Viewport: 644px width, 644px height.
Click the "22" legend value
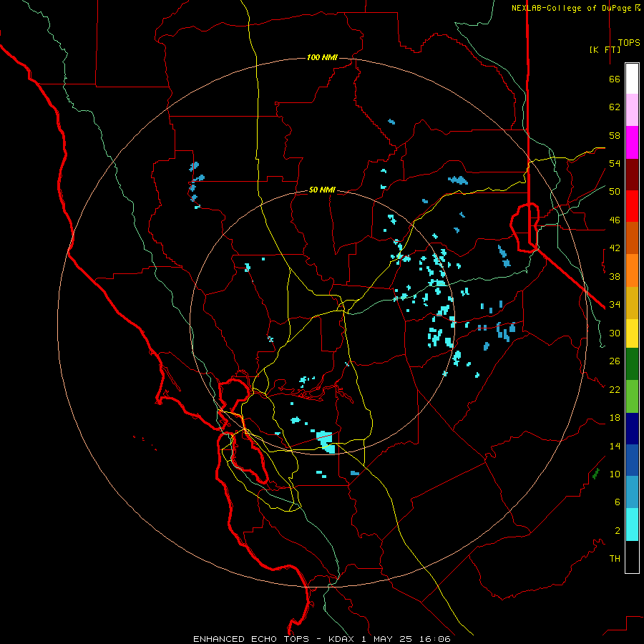[615, 389]
